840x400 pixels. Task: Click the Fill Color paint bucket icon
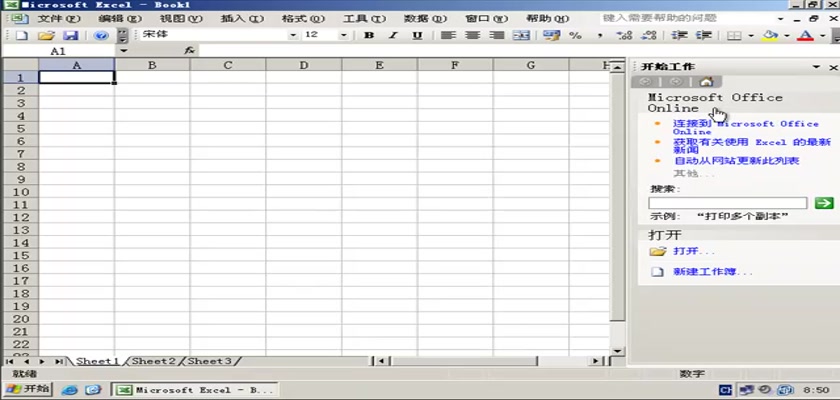pos(770,35)
